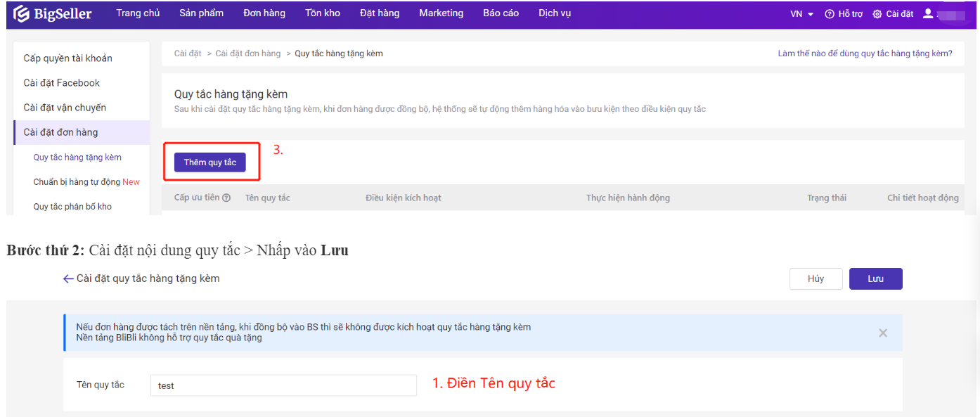Open Cài đặt gear icon

pos(877,14)
